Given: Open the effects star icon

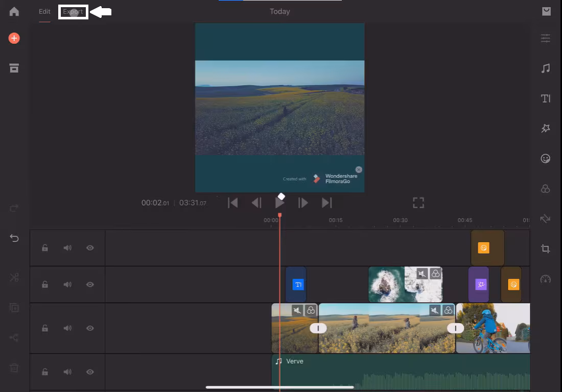Looking at the screenshot, I should click(x=546, y=128).
